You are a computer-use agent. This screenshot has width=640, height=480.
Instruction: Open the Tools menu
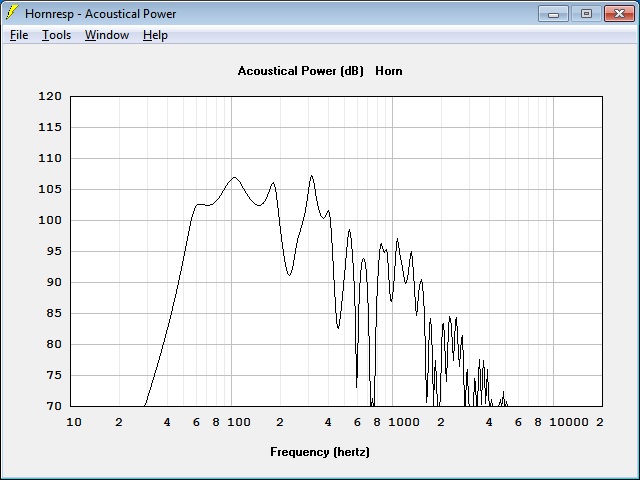56,36
